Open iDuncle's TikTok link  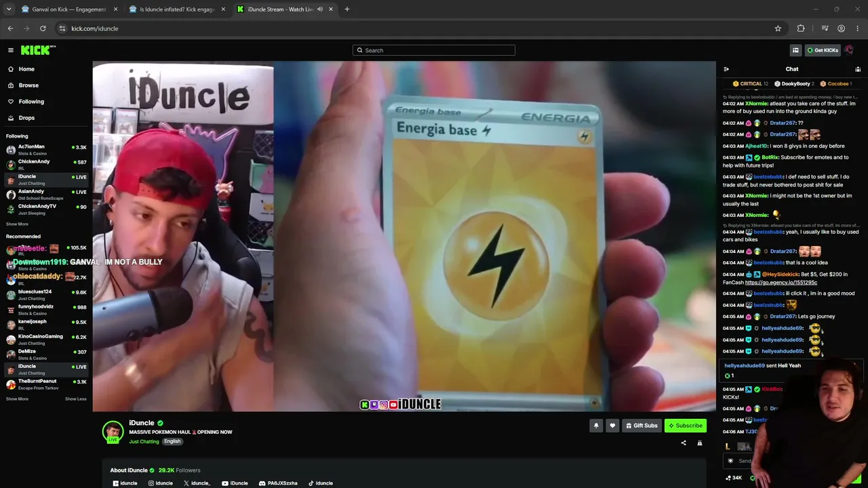click(321, 483)
